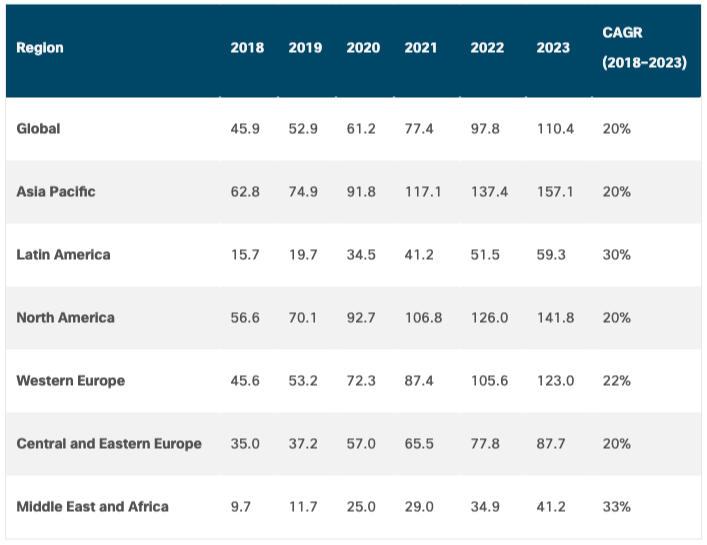Select the Latin America row label
The image size is (707, 545).
tap(63, 255)
